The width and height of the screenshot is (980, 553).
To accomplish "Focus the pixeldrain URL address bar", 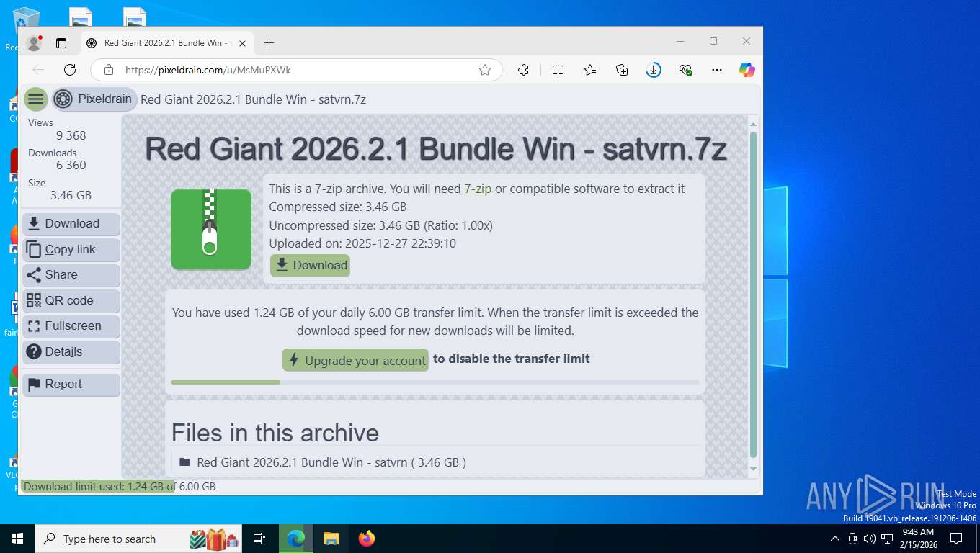I will click(x=295, y=70).
